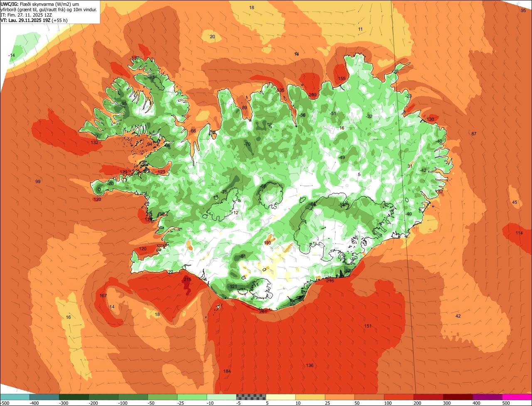Click the map value '-56'
The image size is (532, 406).
[x=302, y=115]
